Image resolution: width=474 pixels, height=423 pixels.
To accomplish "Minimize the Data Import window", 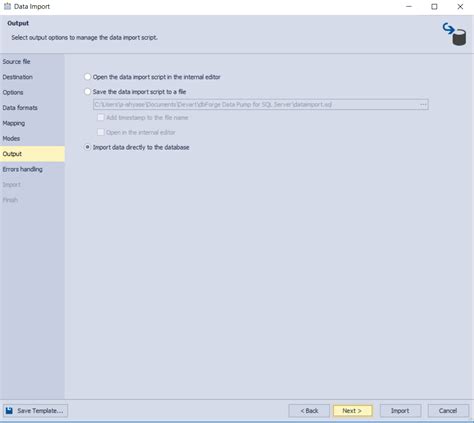I will point(409,7).
